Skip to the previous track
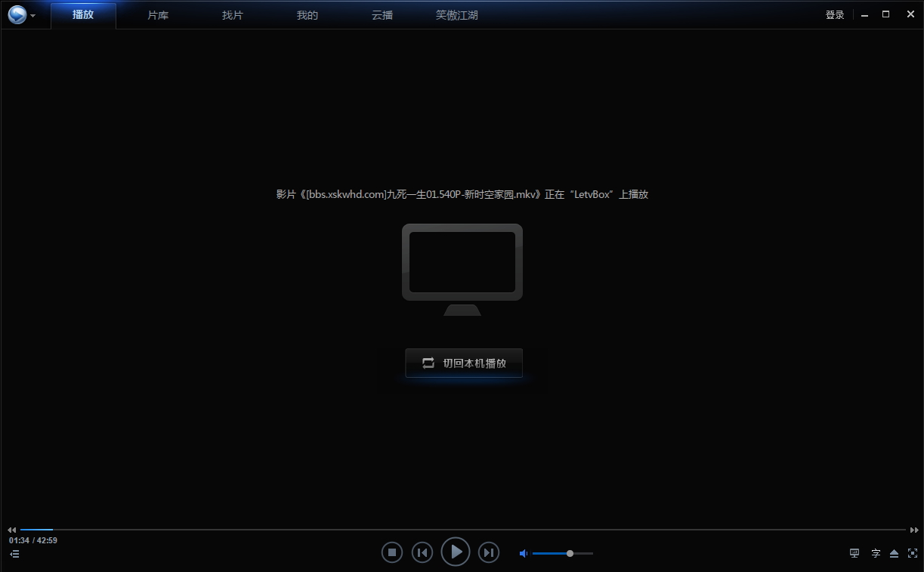924x572 pixels. click(x=422, y=552)
